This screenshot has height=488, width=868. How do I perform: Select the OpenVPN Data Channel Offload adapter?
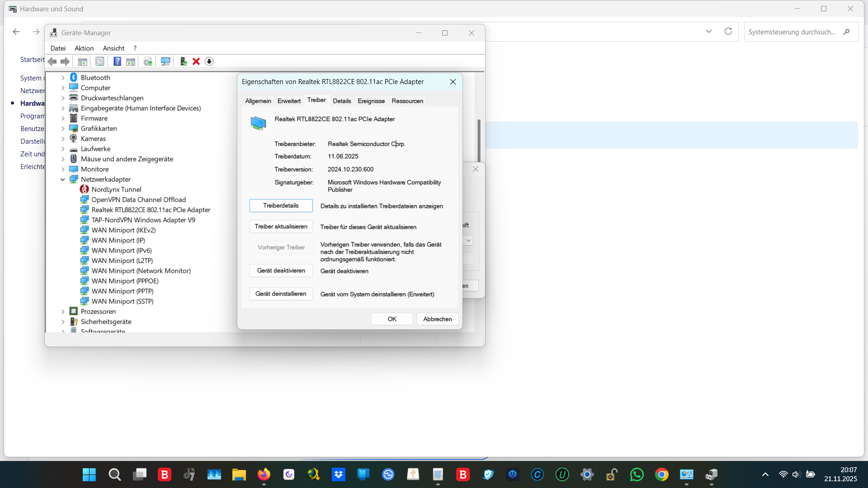[138, 200]
